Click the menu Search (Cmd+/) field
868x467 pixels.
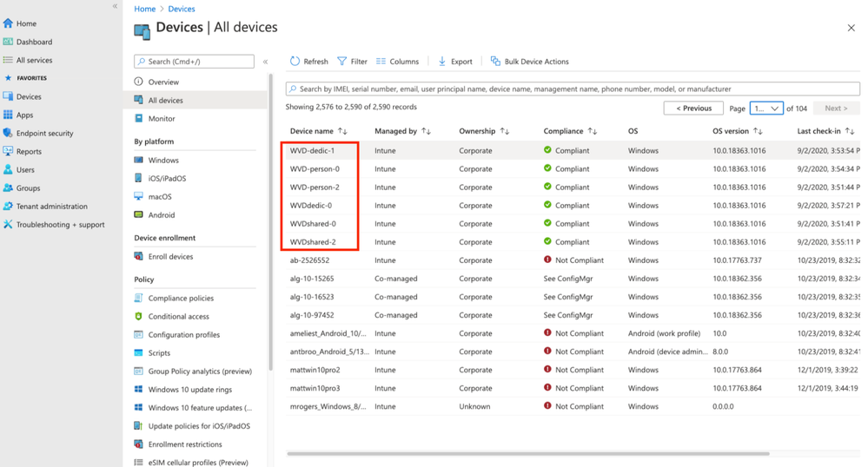195,62
